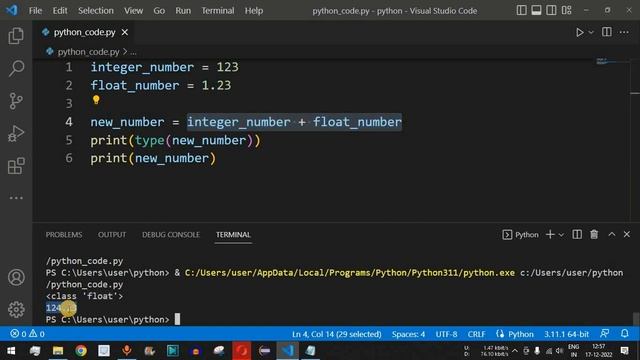Click Ln 4, Col 14 status entry
The image size is (640, 360).
336,334
